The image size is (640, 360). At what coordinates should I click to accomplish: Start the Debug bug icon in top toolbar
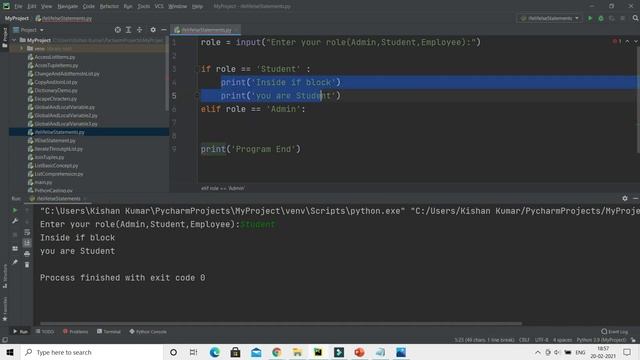[601, 18]
